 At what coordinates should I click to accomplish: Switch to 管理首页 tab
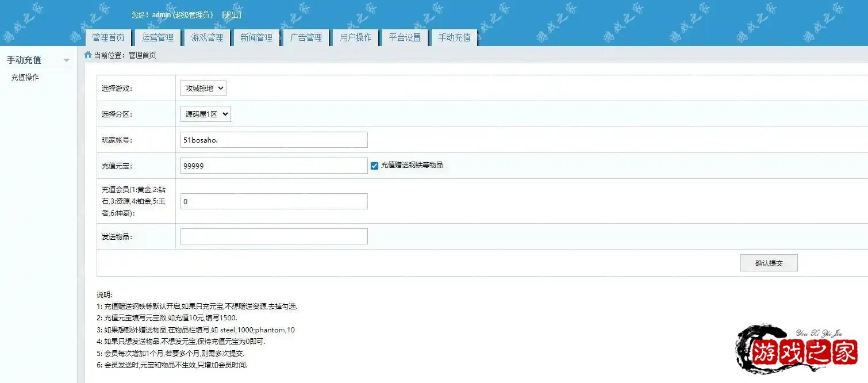pyautogui.click(x=108, y=37)
